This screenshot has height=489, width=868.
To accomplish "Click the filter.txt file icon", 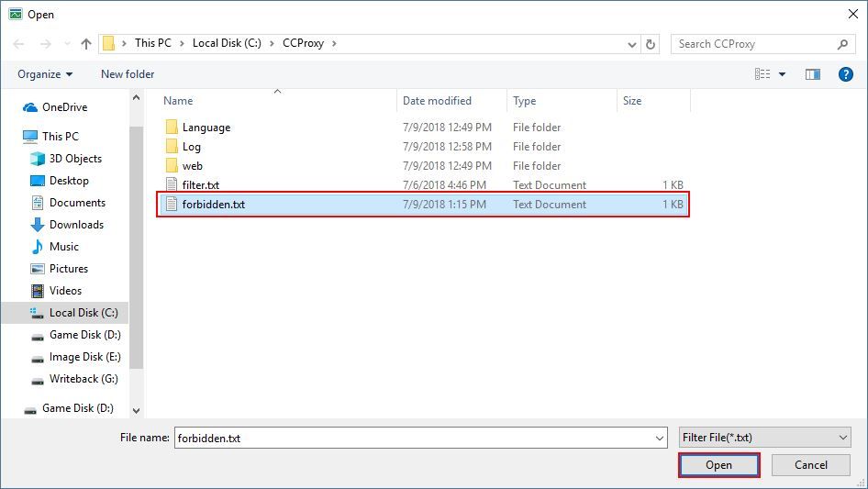I will (172, 185).
